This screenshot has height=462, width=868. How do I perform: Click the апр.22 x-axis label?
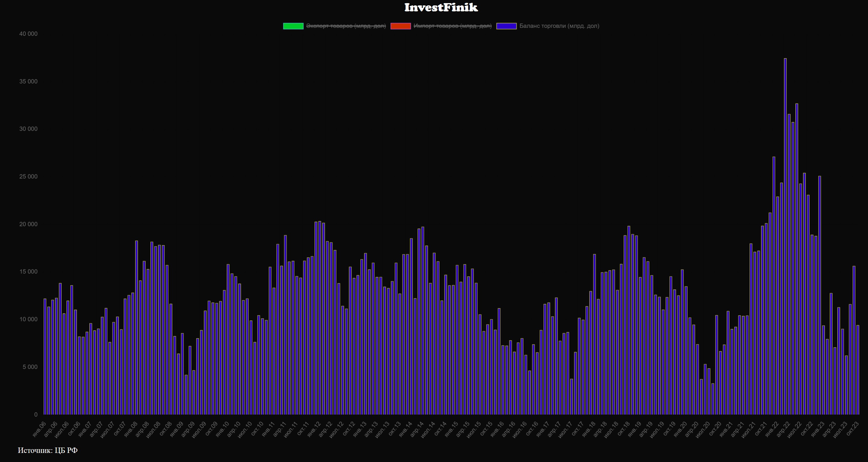[783, 429]
